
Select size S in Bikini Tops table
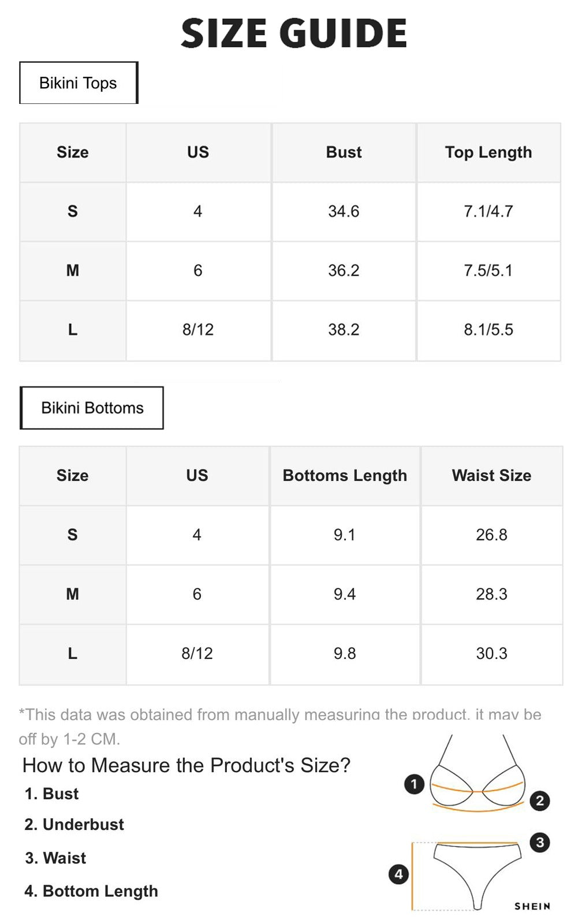[73, 211]
